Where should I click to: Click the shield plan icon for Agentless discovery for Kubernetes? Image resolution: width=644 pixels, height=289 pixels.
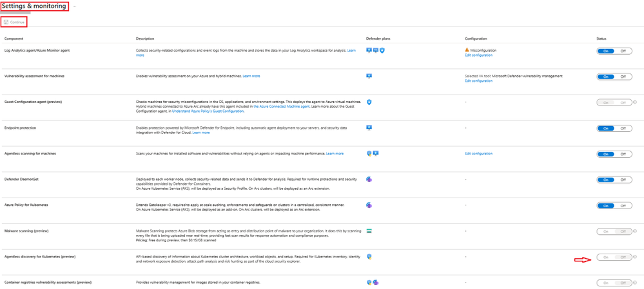click(369, 257)
